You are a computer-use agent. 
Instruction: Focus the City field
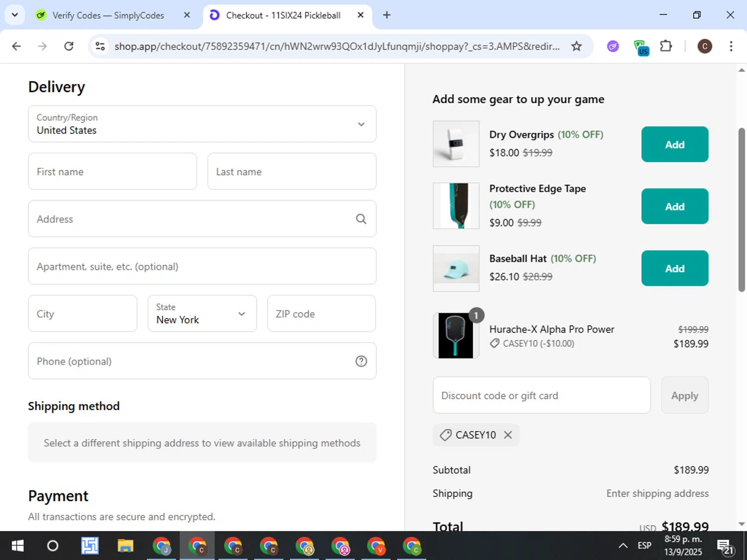click(x=83, y=314)
